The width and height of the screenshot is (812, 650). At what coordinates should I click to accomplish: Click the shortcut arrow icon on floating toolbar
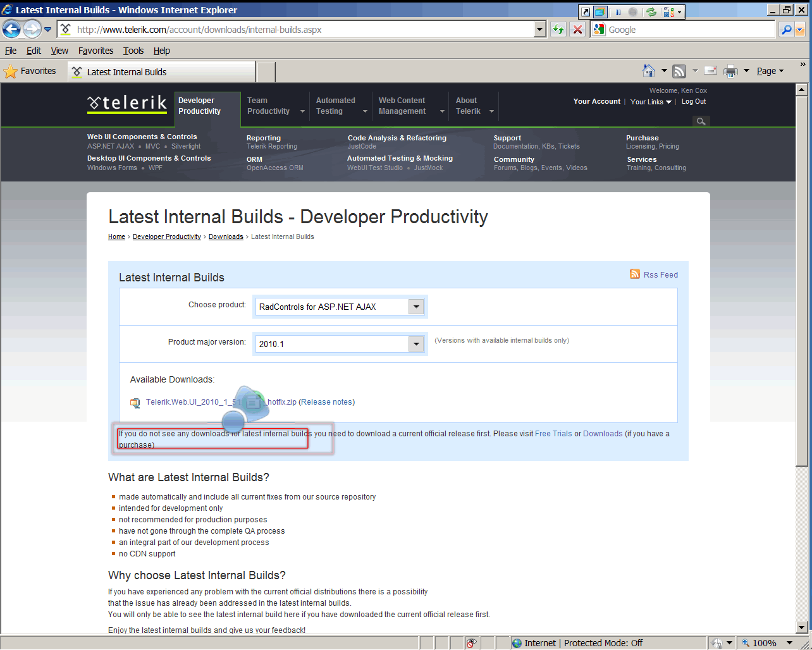[x=585, y=12]
